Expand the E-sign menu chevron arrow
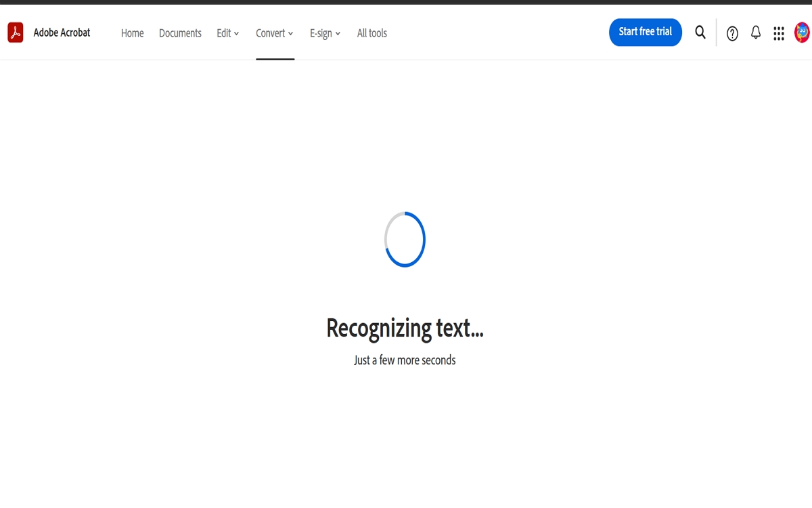 click(x=338, y=34)
